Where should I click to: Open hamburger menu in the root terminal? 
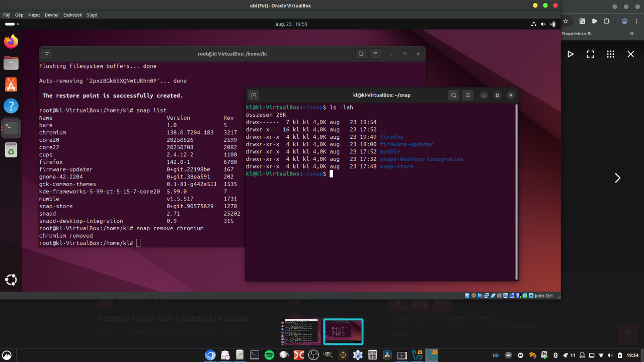point(375,54)
